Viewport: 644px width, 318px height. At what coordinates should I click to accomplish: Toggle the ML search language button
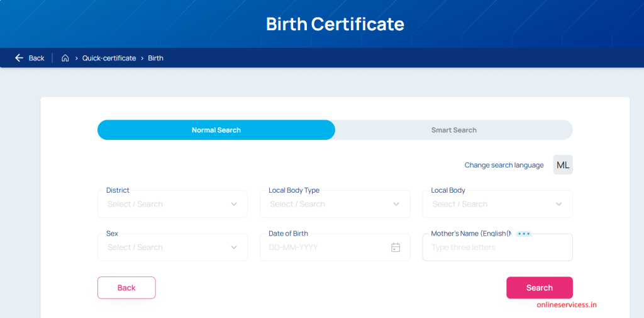[563, 165]
